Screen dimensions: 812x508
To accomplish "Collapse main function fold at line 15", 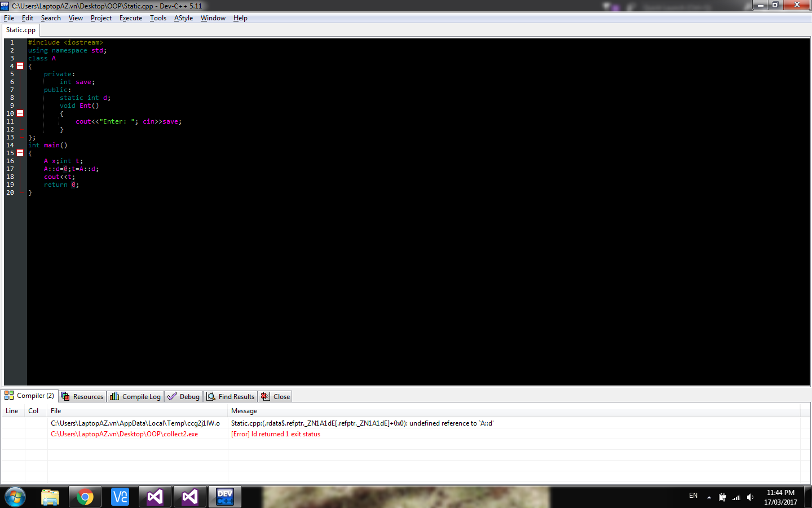I will point(20,153).
